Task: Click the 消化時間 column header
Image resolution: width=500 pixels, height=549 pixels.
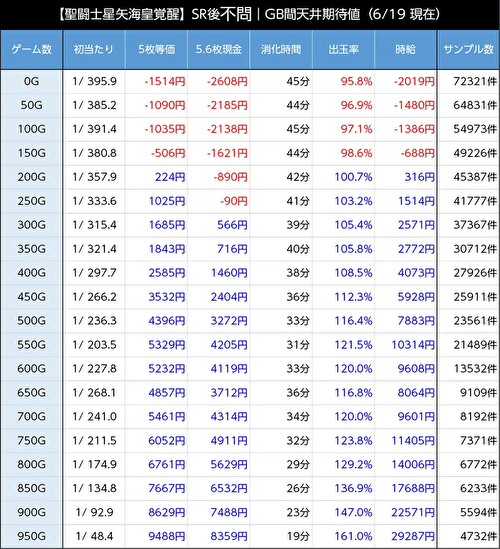Action: [x=281, y=49]
